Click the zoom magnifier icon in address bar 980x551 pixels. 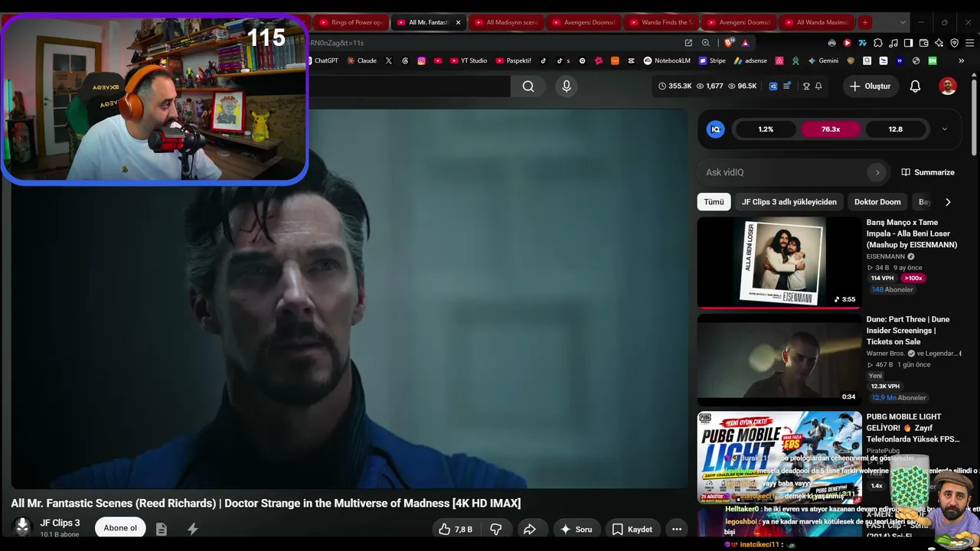point(705,43)
